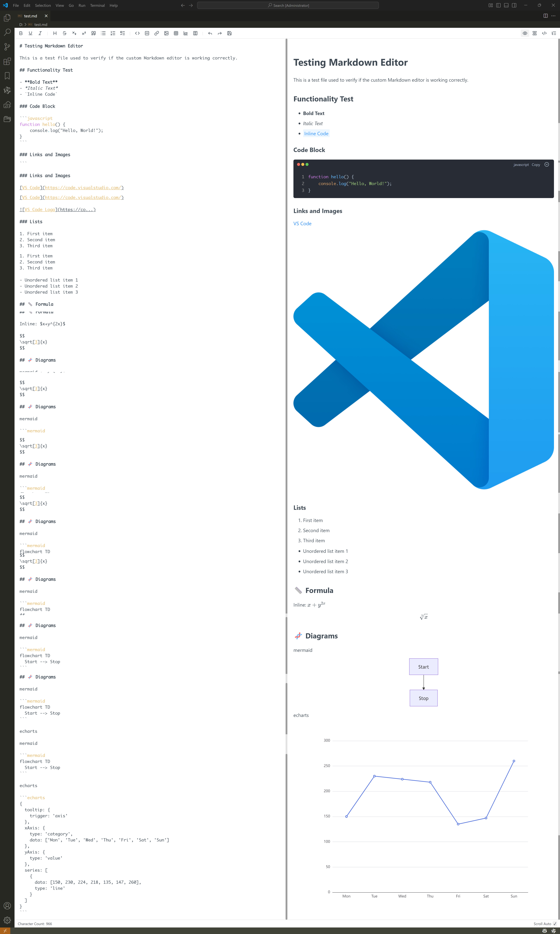Select the test.md editor tab
The image size is (560, 934).
30,16
